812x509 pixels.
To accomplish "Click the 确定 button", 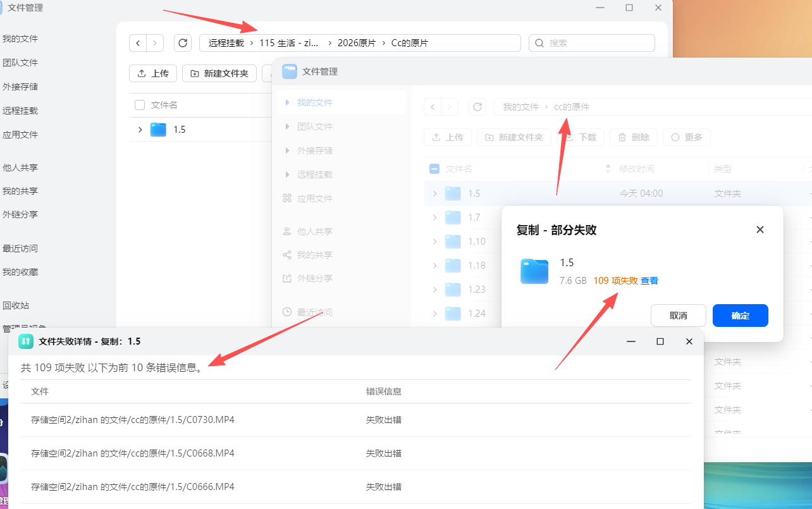I will (740, 316).
